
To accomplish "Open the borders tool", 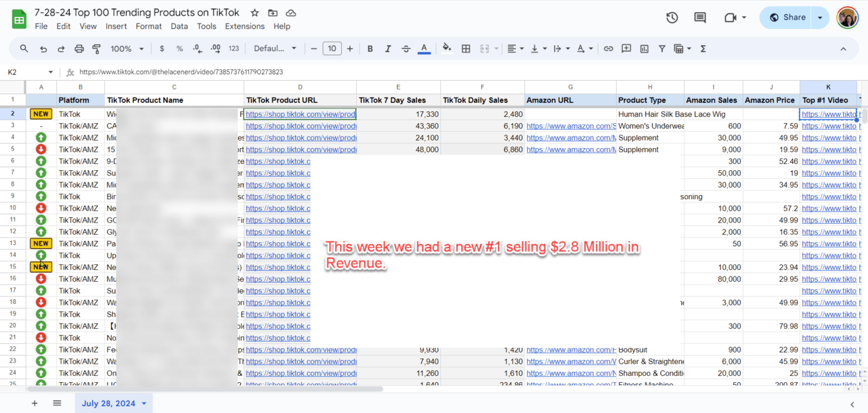I will coord(466,48).
